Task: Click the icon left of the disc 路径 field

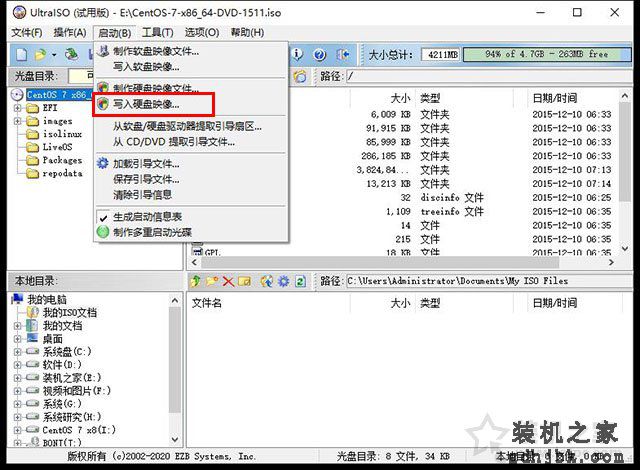Action: click(300, 76)
